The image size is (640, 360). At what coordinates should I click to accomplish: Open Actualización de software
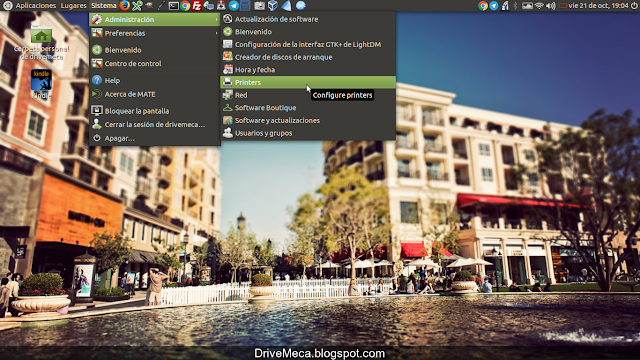coord(308,19)
